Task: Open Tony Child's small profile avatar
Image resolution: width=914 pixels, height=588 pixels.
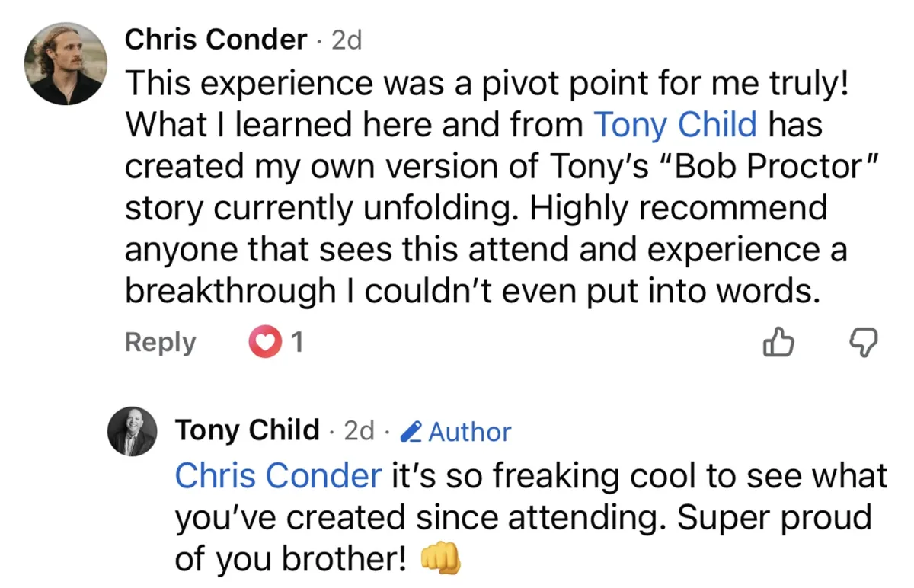Action: [132, 431]
